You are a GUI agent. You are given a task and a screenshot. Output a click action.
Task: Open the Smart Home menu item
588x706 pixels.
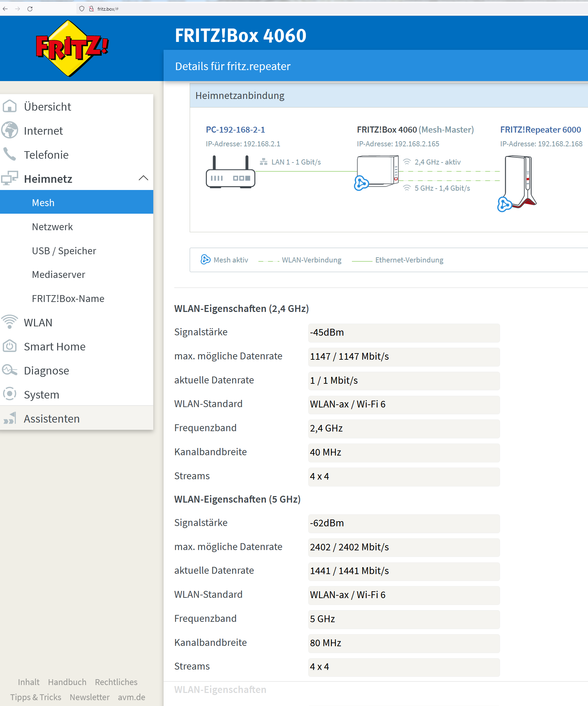[77, 346]
